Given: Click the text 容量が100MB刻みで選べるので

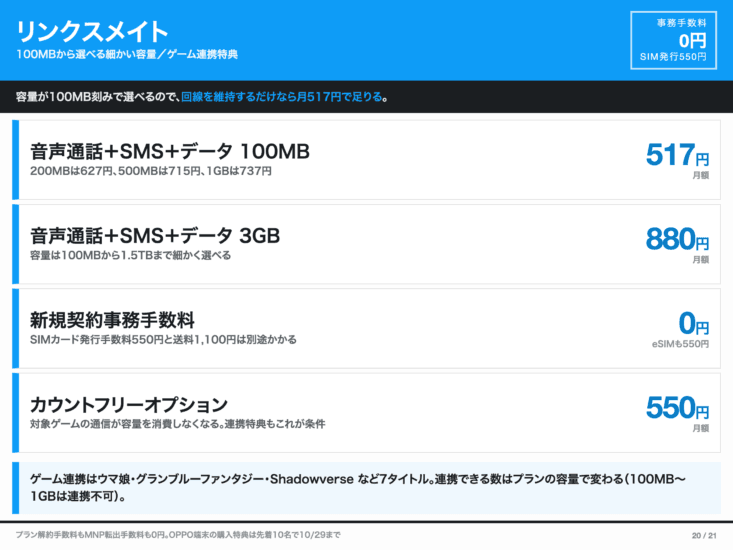Looking at the screenshot, I should [x=95, y=97].
